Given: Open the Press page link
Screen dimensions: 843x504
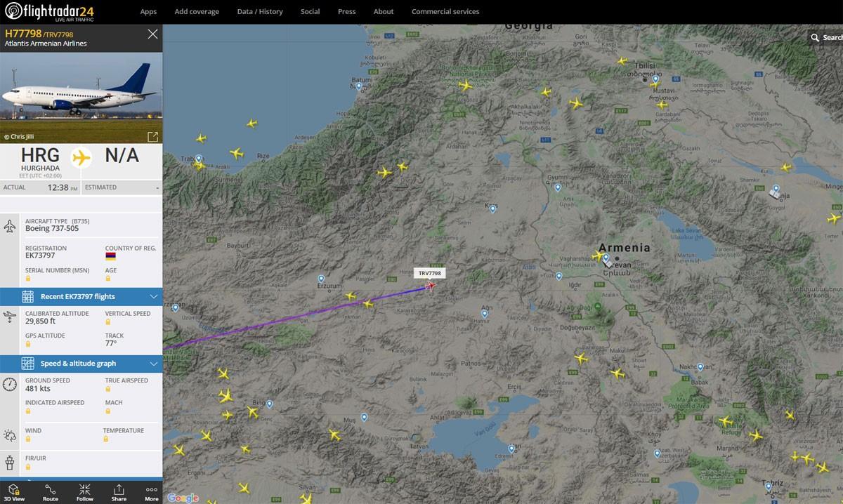Looking at the screenshot, I should [x=346, y=12].
